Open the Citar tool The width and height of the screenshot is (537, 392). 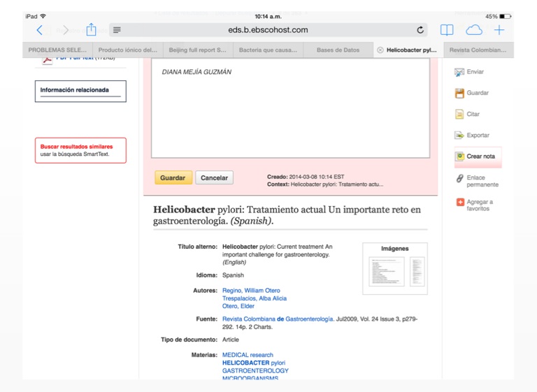459,114
